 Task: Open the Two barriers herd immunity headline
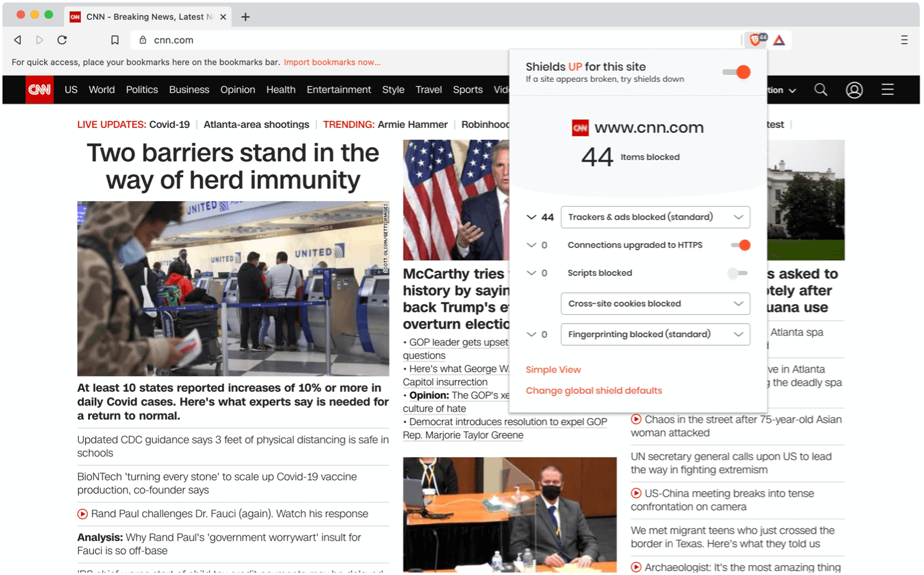pos(233,166)
